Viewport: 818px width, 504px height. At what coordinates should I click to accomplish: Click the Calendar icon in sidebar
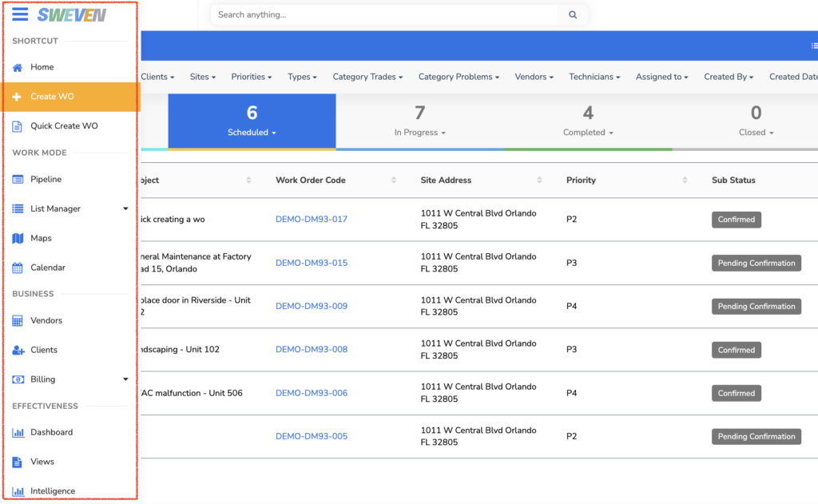18,268
